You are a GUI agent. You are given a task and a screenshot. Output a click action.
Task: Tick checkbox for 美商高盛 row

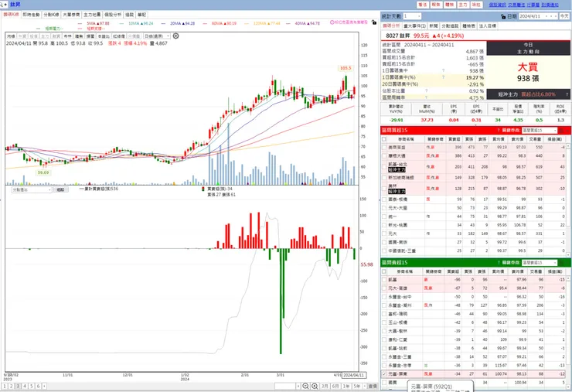click(383, 148)
